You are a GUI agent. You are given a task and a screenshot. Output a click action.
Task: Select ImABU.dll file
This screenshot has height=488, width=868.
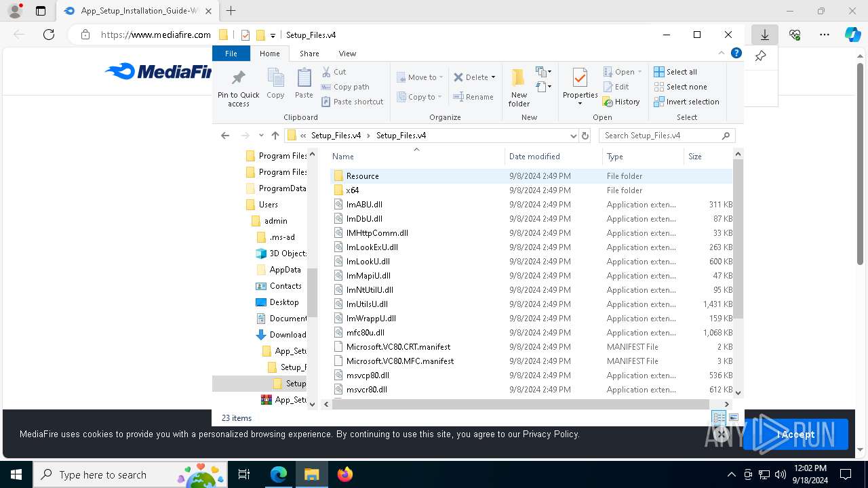click(x=532, y=205)
